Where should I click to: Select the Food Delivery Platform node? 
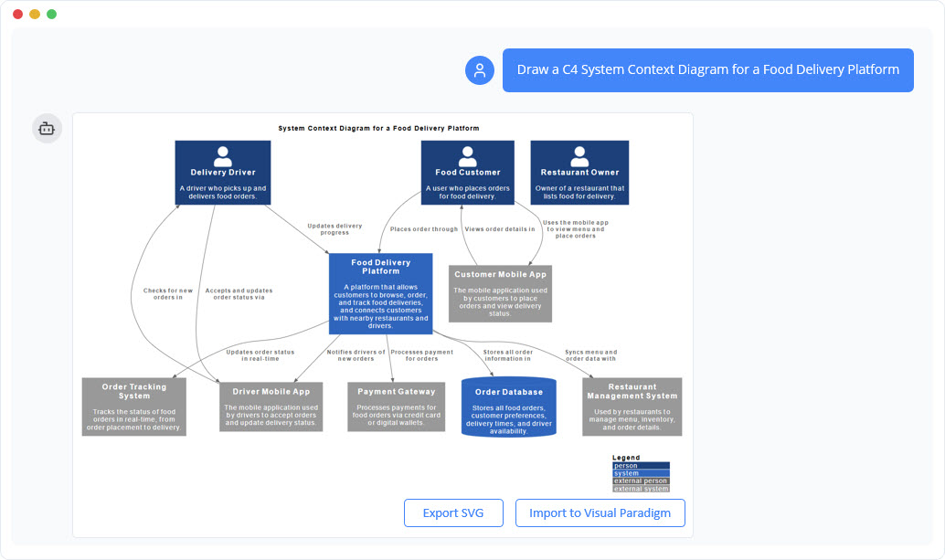point(383,292)
